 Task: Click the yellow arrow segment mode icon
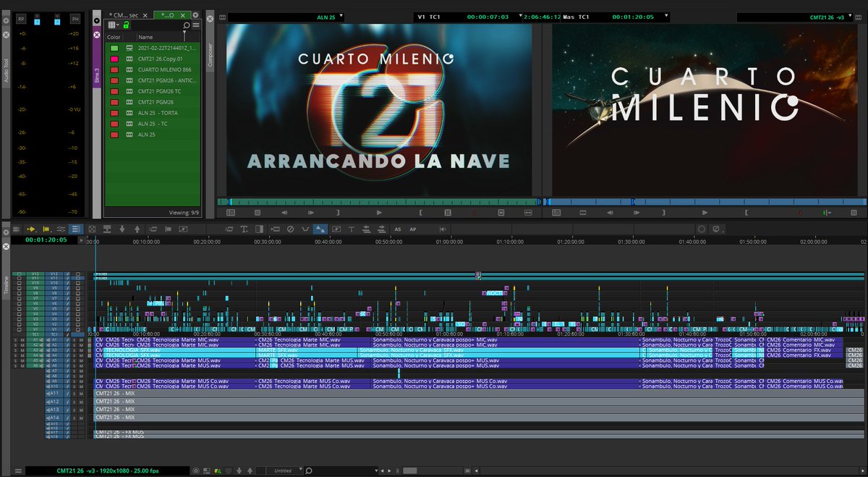coord(31,229)
